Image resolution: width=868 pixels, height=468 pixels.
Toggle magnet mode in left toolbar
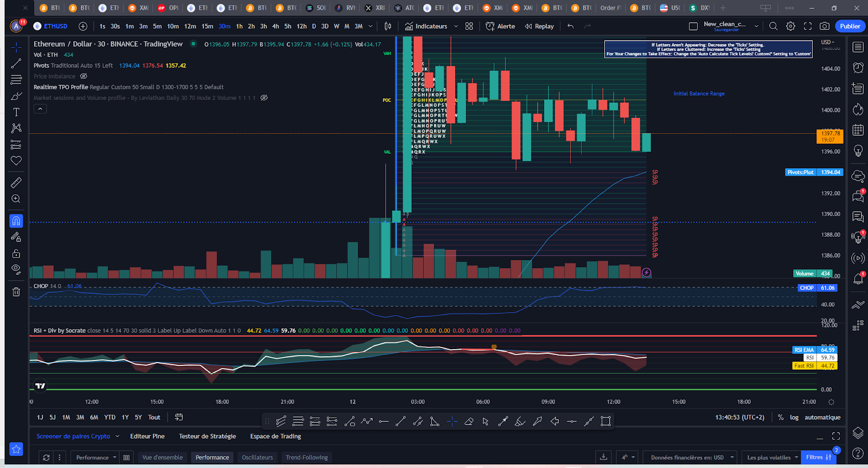16,221
